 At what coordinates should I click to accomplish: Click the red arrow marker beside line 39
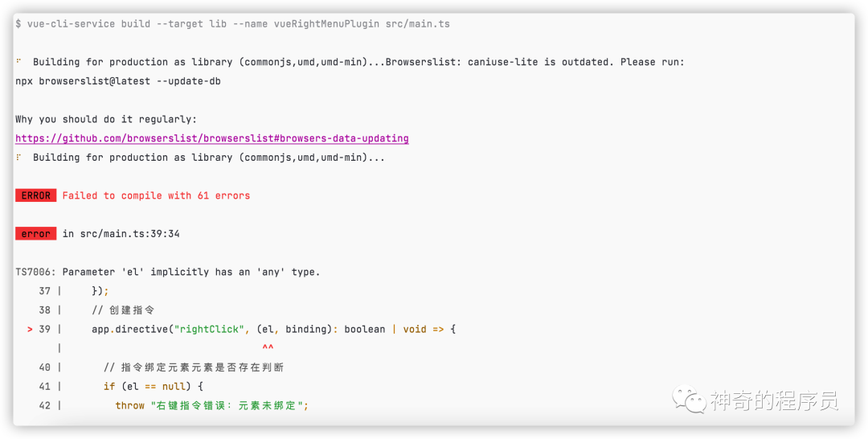[x=30, y=330]
